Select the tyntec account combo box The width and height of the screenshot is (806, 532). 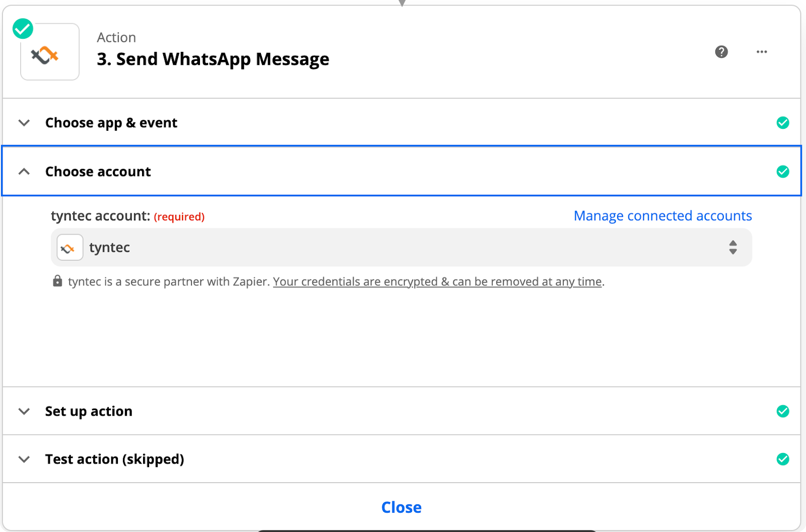pyautogui.click(x=401, y=247)
